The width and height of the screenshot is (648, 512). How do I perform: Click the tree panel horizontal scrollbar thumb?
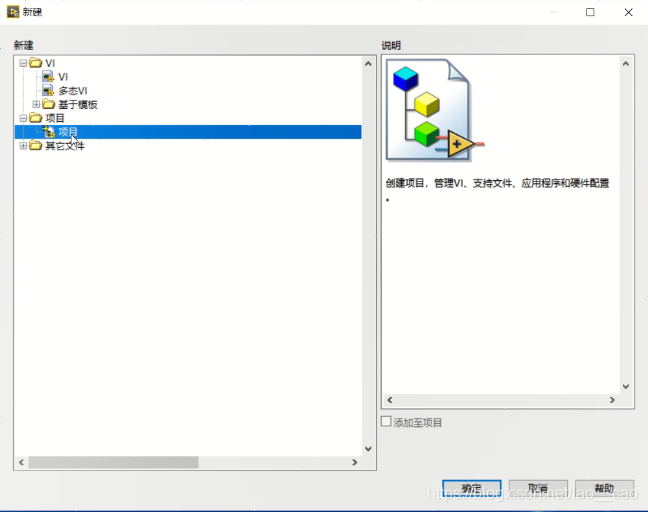[113, 462]
